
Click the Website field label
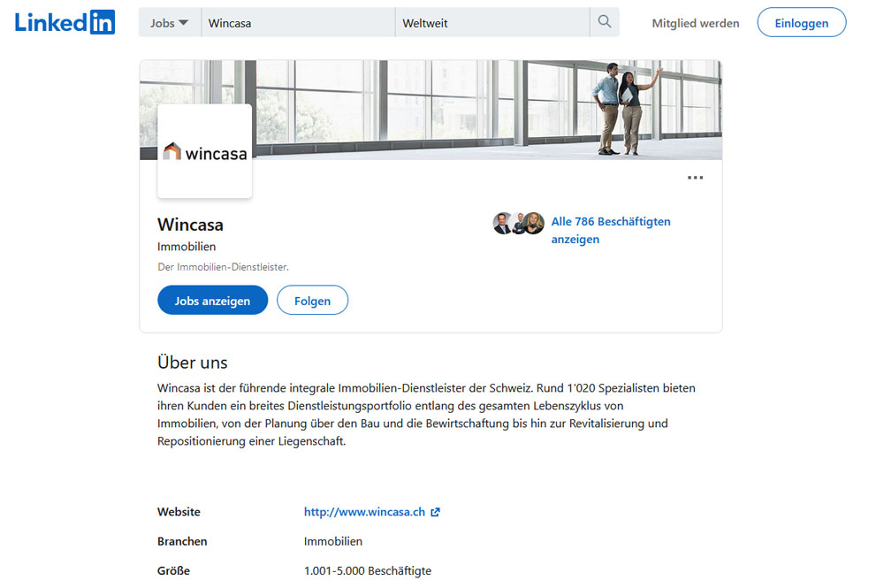click(179, 512)
